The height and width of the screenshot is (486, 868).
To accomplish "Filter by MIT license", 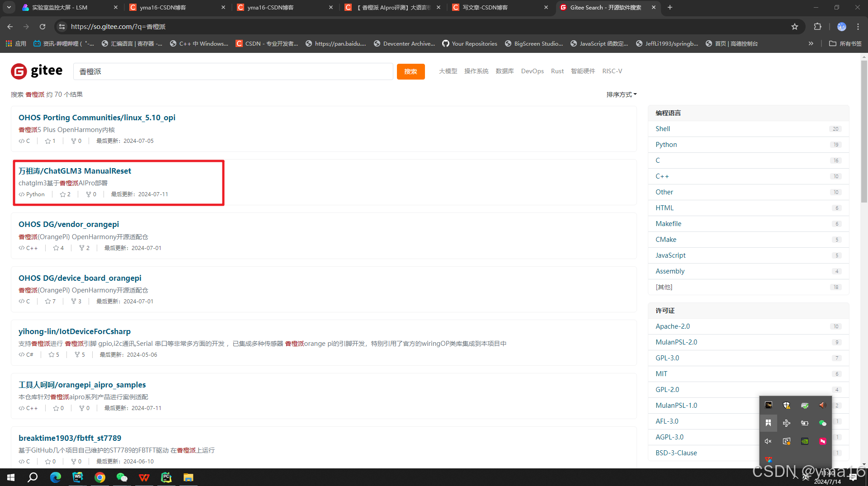I will [x=748, y=374].
